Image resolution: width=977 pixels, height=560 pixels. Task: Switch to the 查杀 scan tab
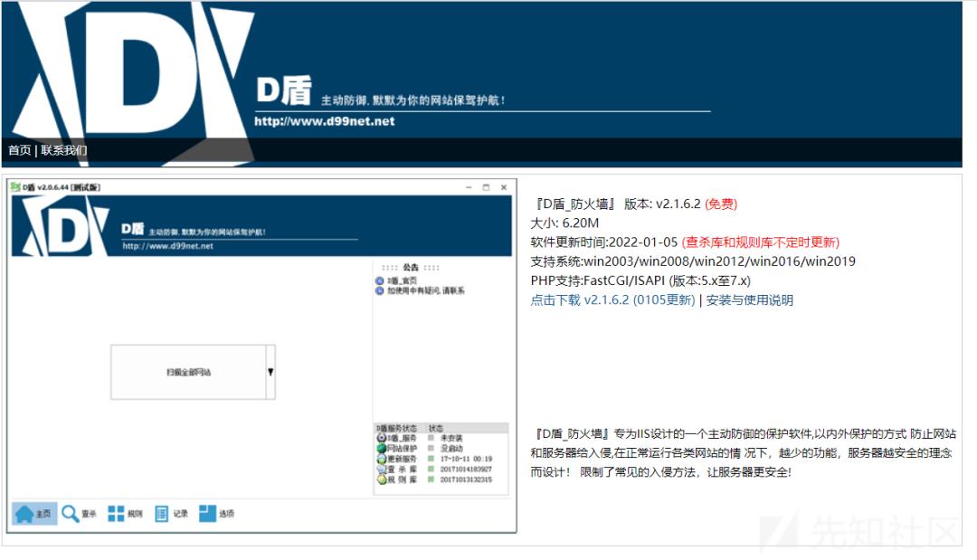79,513
